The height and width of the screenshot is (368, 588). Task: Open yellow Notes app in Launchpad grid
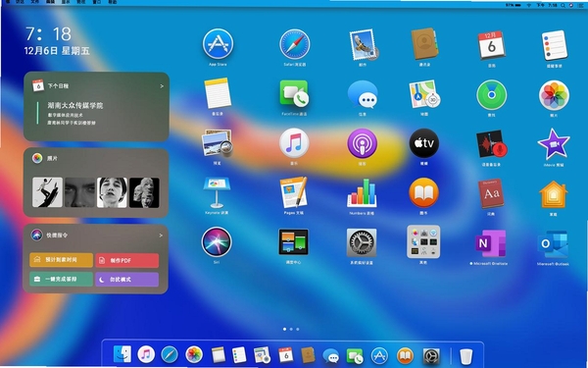[x=218, y=93]
